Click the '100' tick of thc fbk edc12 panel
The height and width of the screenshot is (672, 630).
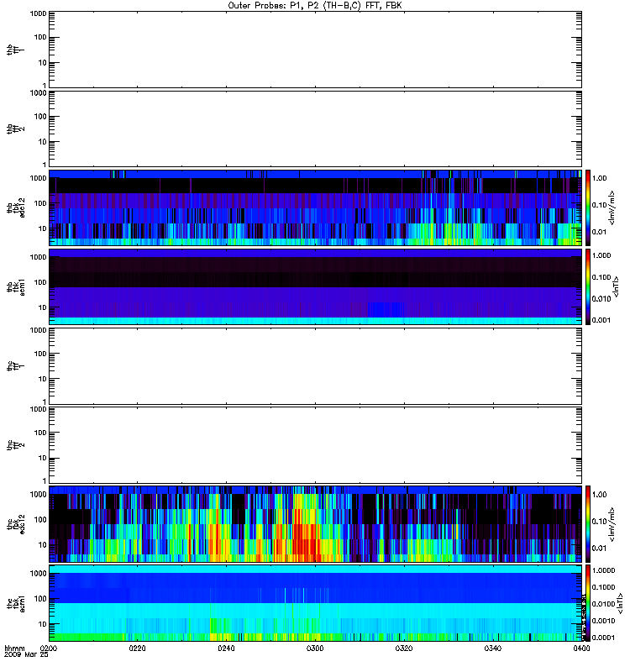[40, 520]
